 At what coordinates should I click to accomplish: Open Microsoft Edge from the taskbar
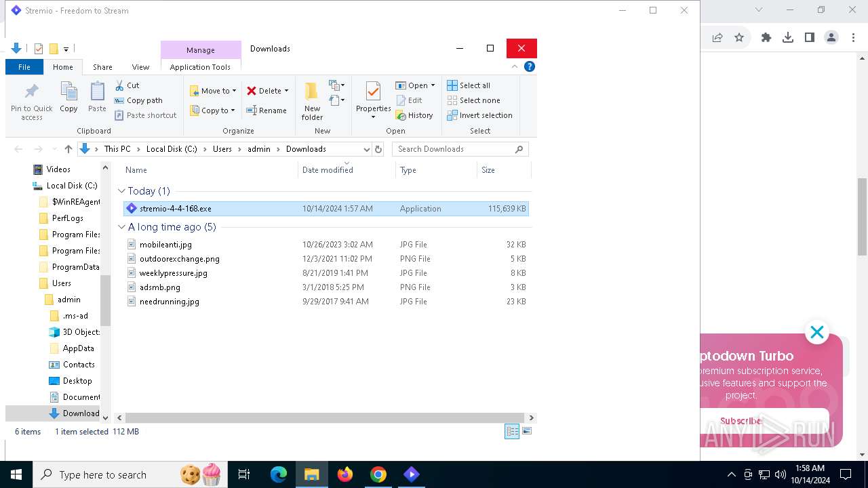pyautogui.click(x=279, y=474)
